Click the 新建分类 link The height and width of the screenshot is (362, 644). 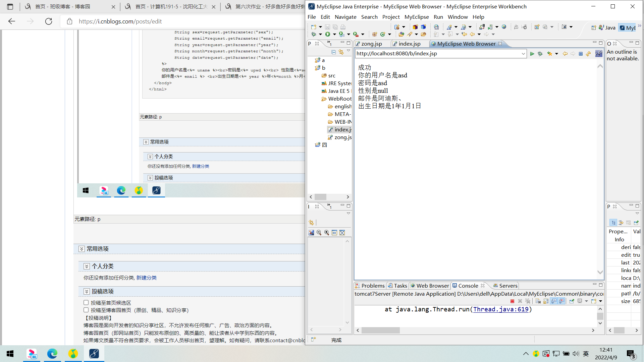(146, 278)
